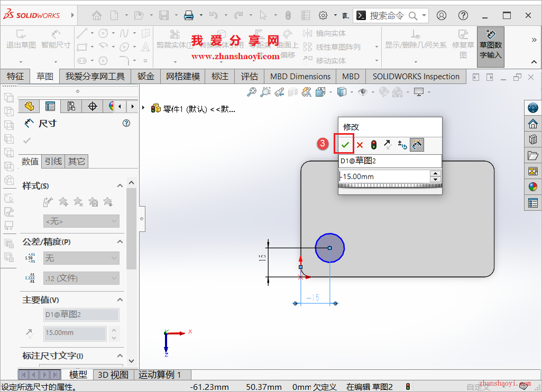This screenshot has width=542, height=392.
Task: Click the Rebuild traffic-light icon in Modify dialog
Action: (374, 145)
